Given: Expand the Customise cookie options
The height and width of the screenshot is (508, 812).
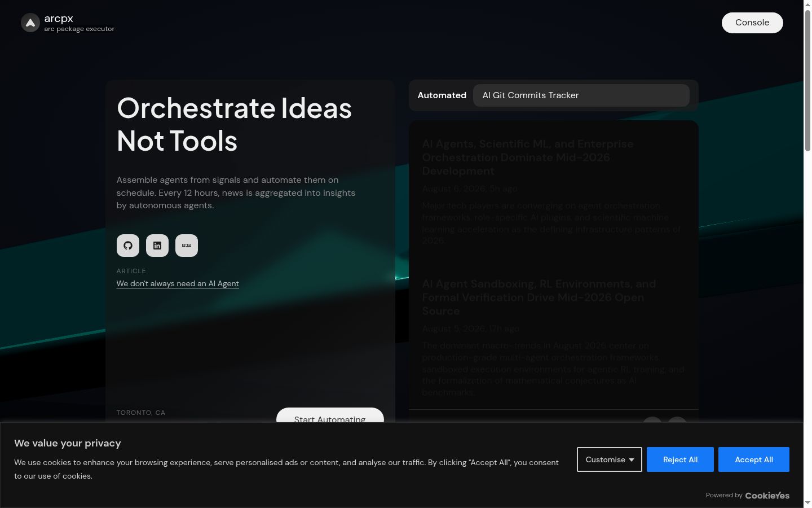Looking at the screenshot, I should 610,459.
